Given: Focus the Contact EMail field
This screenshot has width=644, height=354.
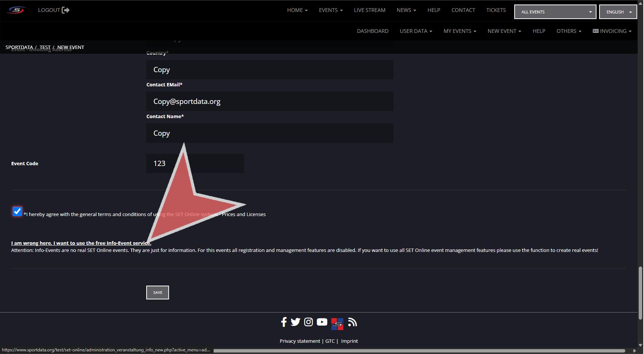Looking at the screenshot, I should [x=269, y=102].
